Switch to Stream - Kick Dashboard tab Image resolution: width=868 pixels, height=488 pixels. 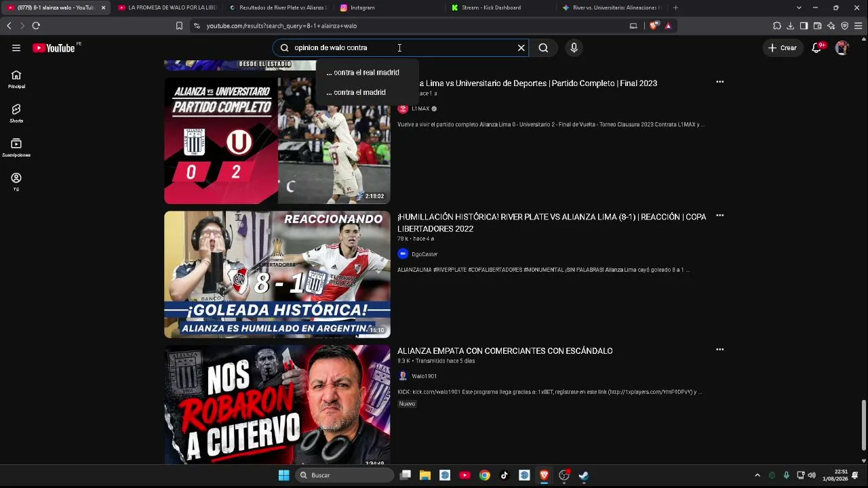[500, 7]
